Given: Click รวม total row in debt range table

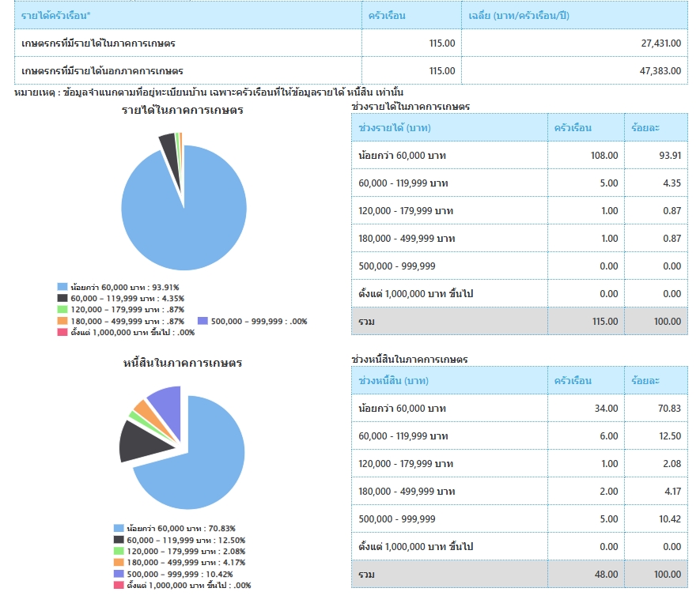Looking at the screenshot, I should coord(367,574).
